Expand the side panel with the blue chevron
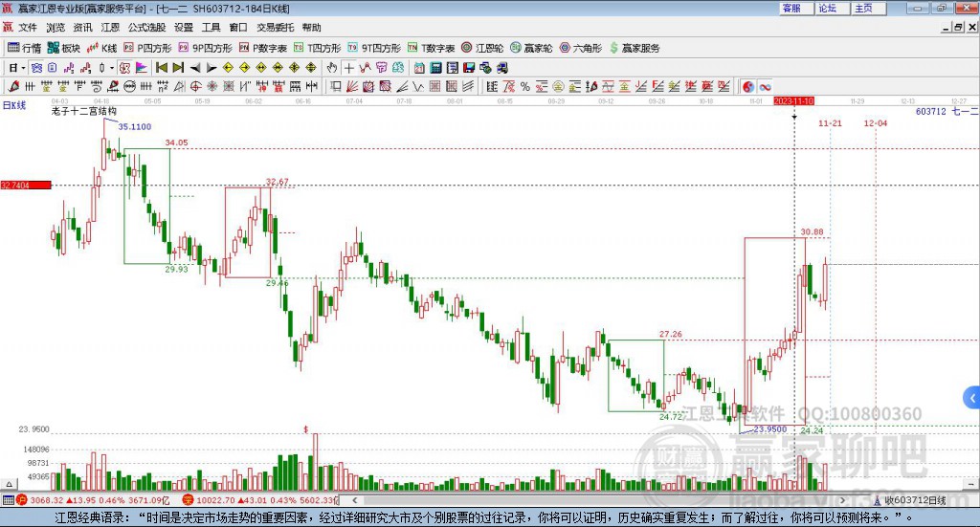980x527 pixels. coord(972,398)
